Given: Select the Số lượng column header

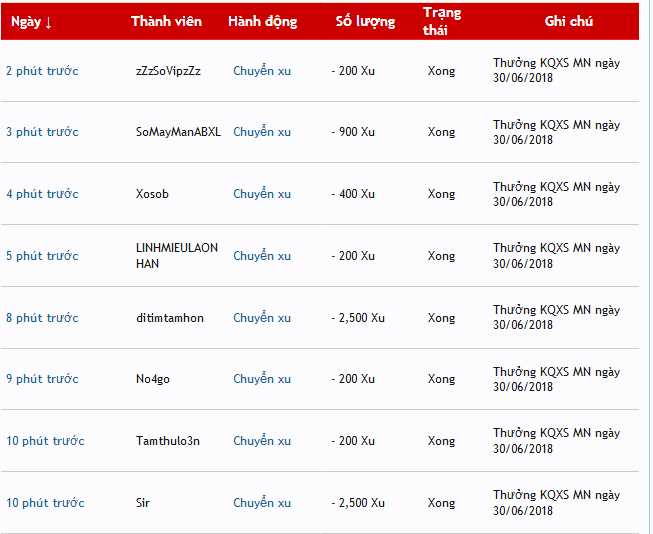Looking at the screenshot, I should pos(365,22).
